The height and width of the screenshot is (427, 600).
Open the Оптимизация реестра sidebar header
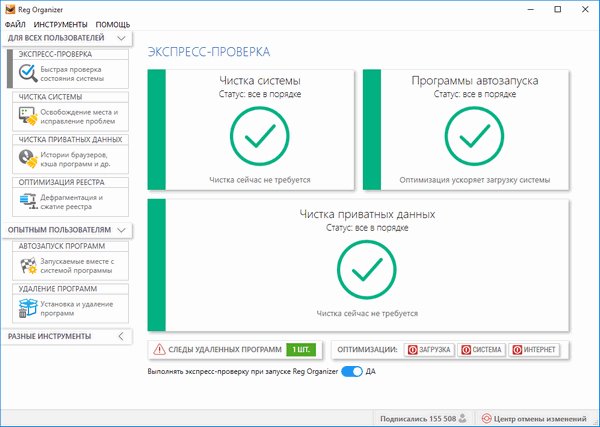pos(70,183)
